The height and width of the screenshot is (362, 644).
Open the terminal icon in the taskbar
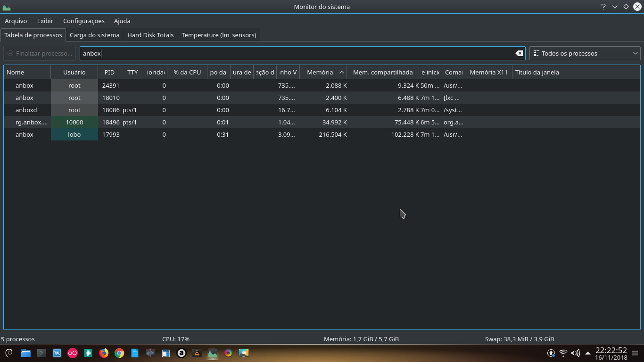pos(41,353)
